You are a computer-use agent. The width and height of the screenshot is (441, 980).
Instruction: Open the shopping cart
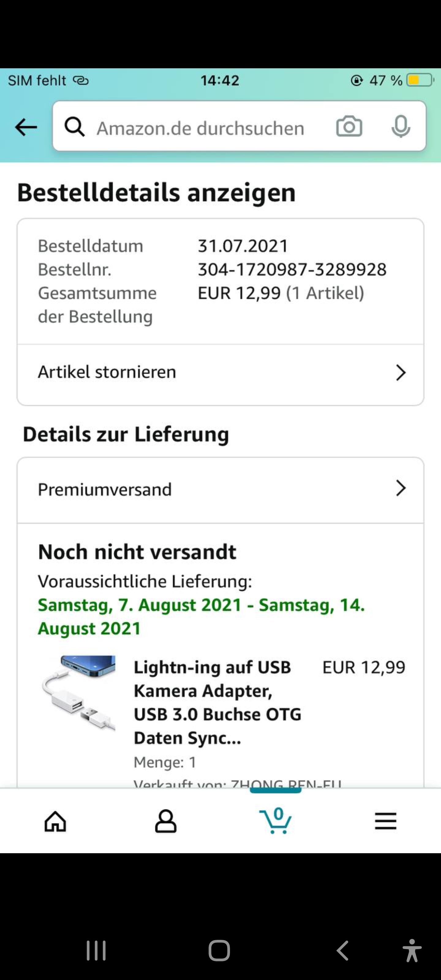pyautogui.click(x=276, y=821)
